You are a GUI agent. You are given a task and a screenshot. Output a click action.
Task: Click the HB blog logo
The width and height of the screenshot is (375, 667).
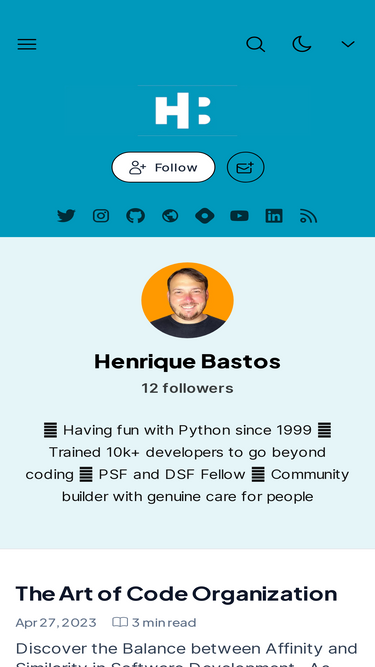coord(188,111)
